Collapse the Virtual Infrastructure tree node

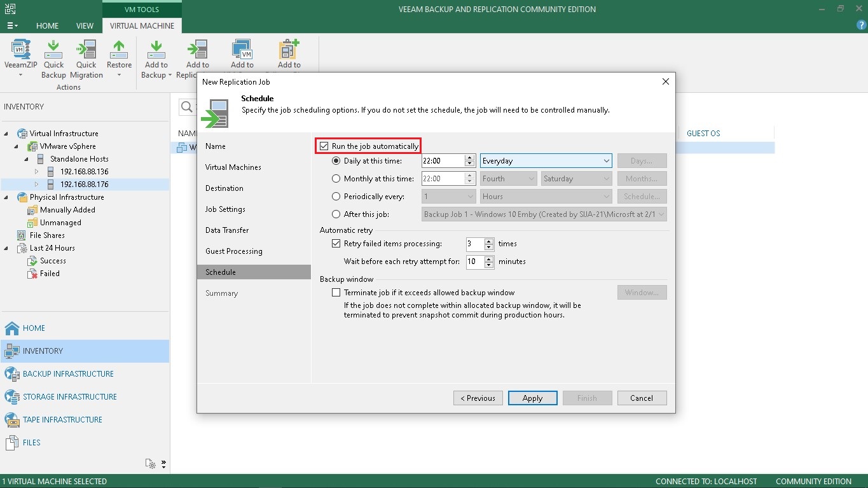tap(7, 134)
